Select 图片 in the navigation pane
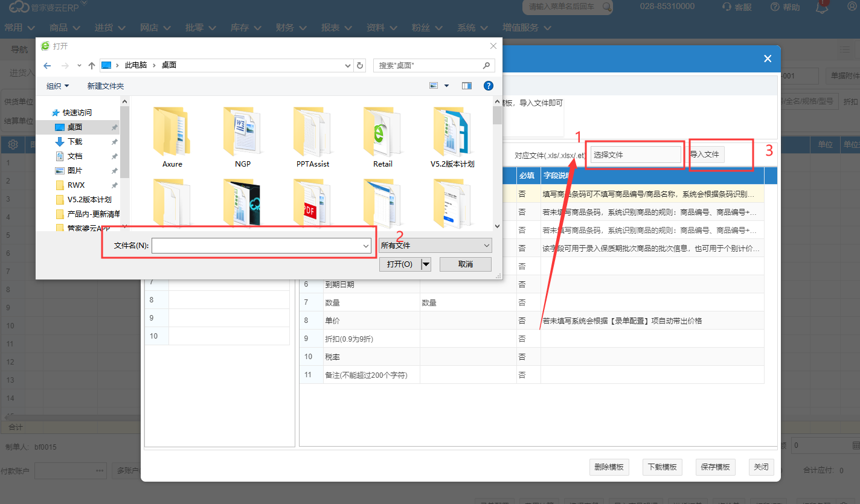The height and width of the screenshot is (504, 860). click(x=75, y=171)
